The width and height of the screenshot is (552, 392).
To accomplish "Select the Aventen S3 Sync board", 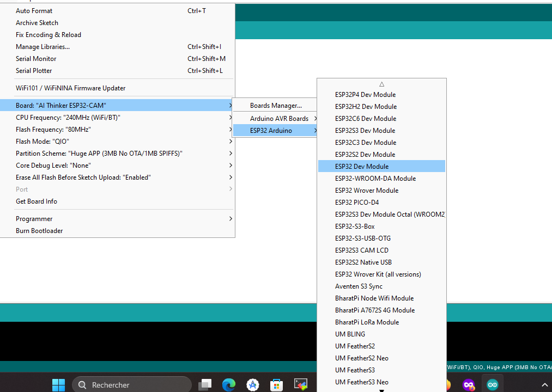I will [x=381, y=286].
